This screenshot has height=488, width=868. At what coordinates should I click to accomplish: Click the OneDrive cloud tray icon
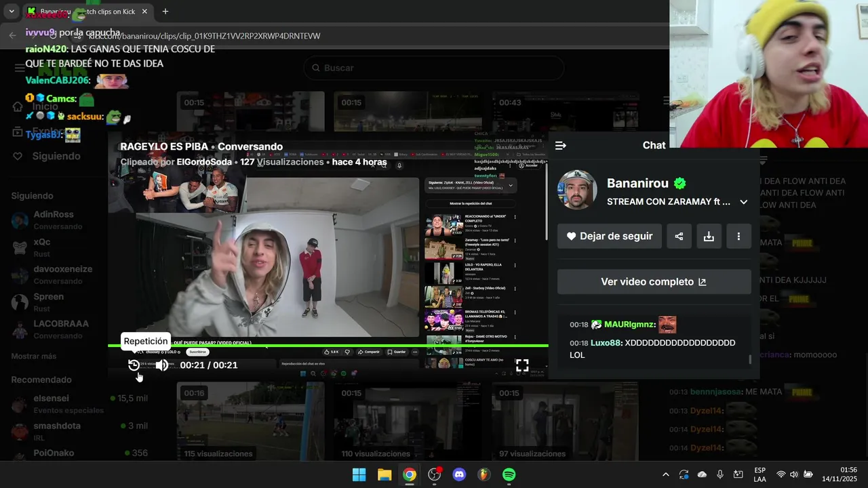click(702, 475)
